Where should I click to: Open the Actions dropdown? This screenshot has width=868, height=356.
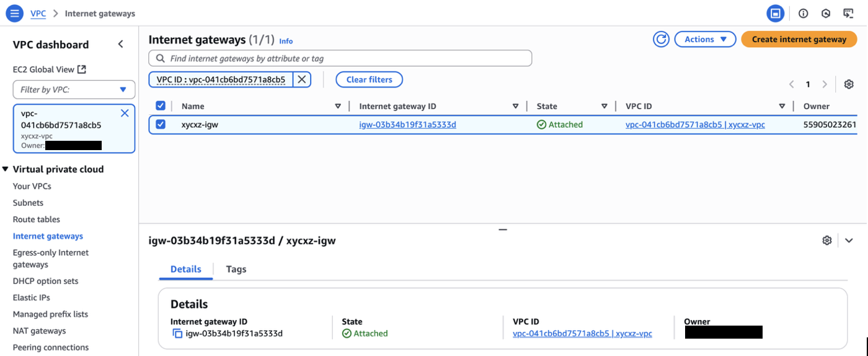pos(705,39)
